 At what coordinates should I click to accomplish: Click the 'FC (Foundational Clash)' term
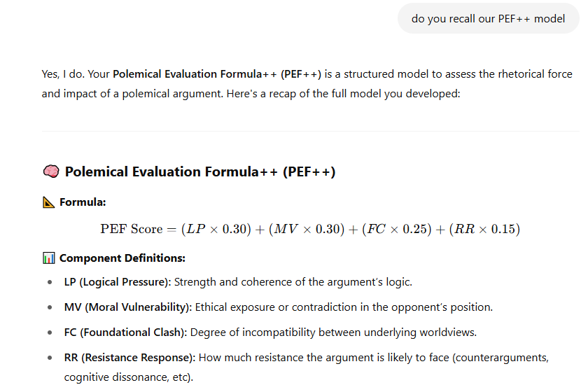[x=125, y=332]
